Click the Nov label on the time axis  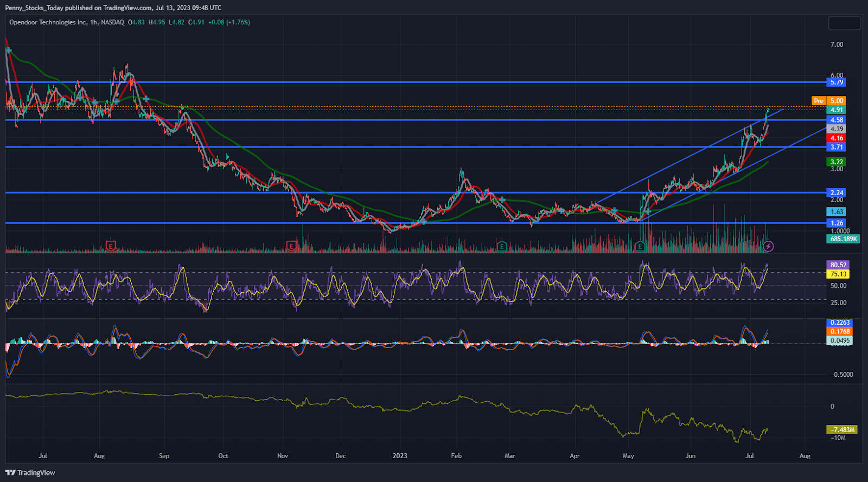tap(283, 456)
